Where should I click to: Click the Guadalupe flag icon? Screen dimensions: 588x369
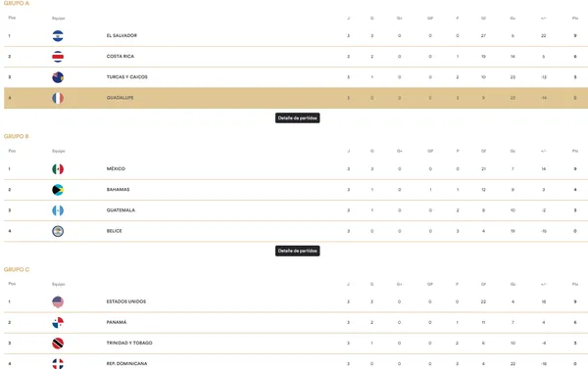(58, 98)
